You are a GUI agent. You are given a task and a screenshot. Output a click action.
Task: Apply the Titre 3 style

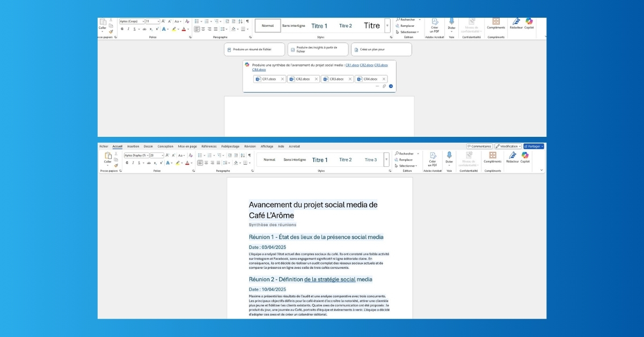(370, 159)
